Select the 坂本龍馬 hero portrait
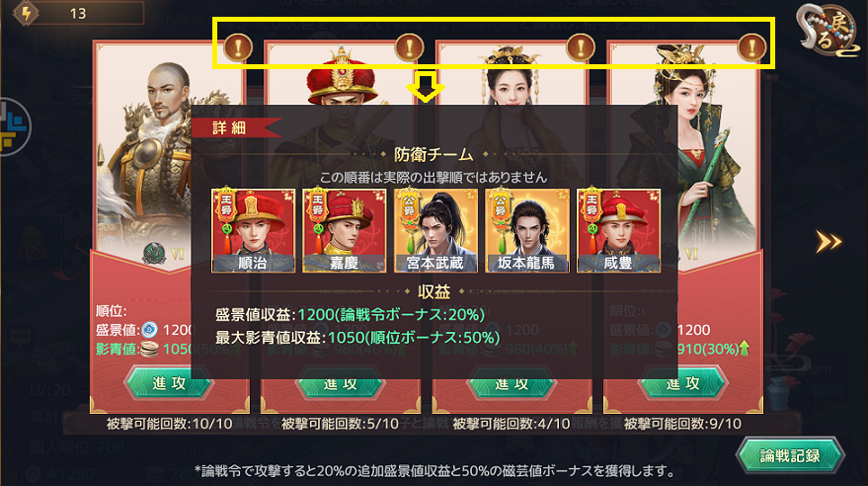 tap(527, 230)
